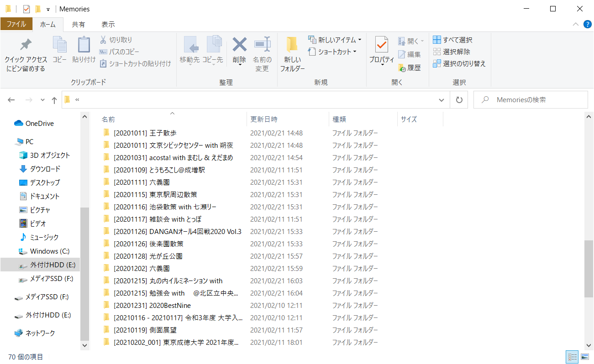594x364 pixels.
Task: Switch to details view in status bar
Action: click(573, 357)
